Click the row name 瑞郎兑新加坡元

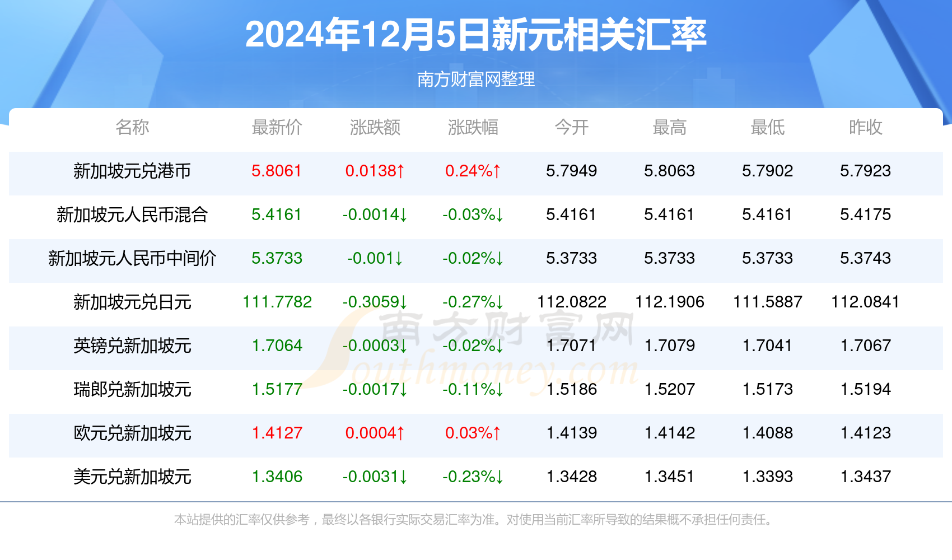click(x=132, y=389)
